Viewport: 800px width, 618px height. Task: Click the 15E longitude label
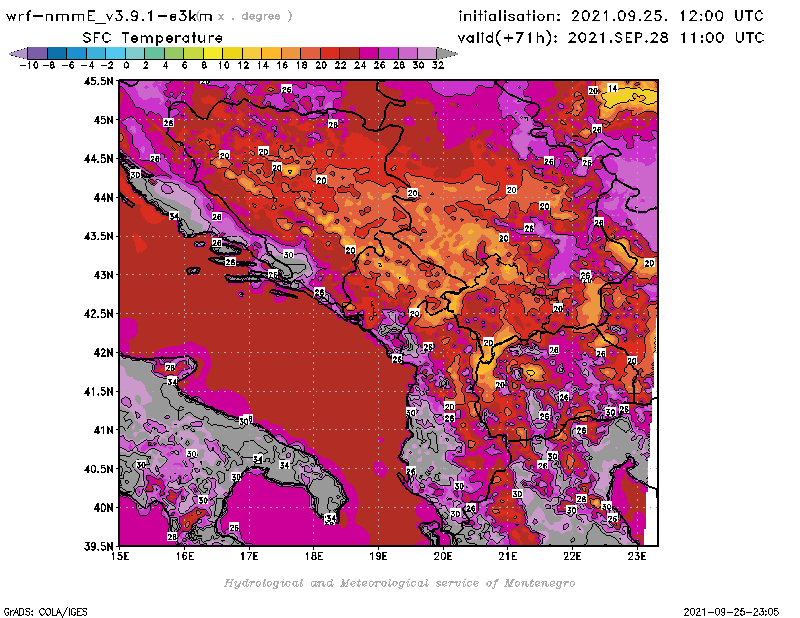click(120, 556)
